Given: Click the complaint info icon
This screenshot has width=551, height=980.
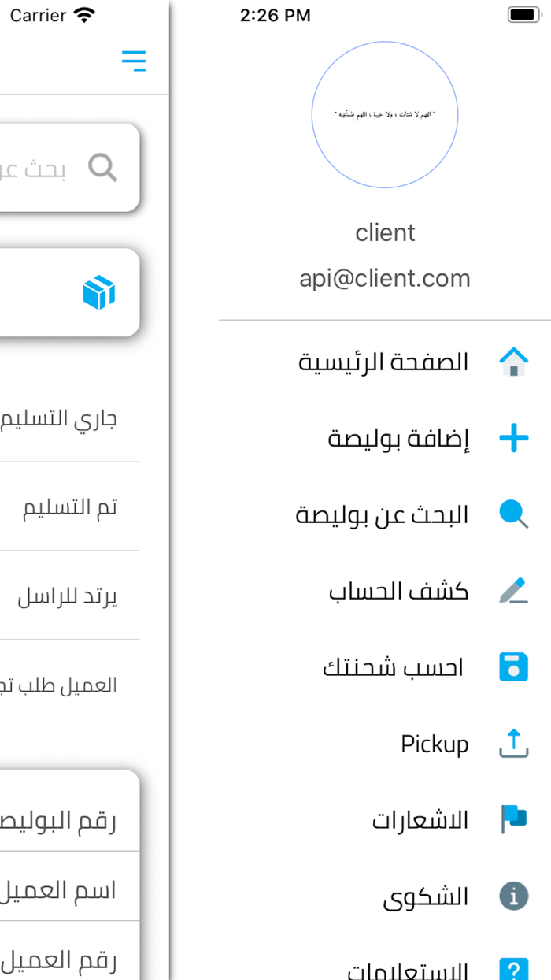Looking at the screenshot, I should tap(513, 896).
